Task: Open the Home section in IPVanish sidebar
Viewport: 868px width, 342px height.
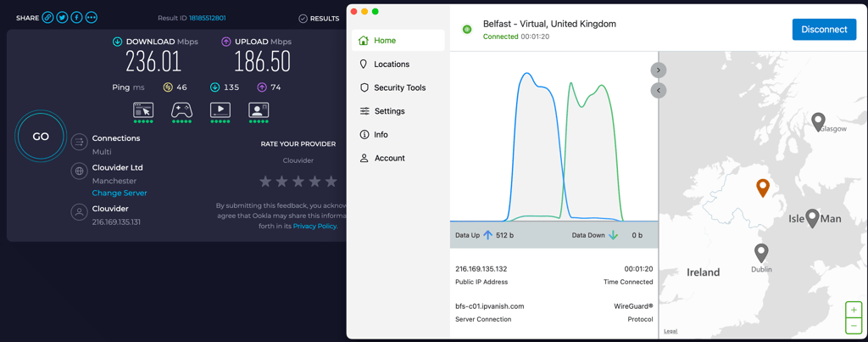Action: [x=398, y=41]
